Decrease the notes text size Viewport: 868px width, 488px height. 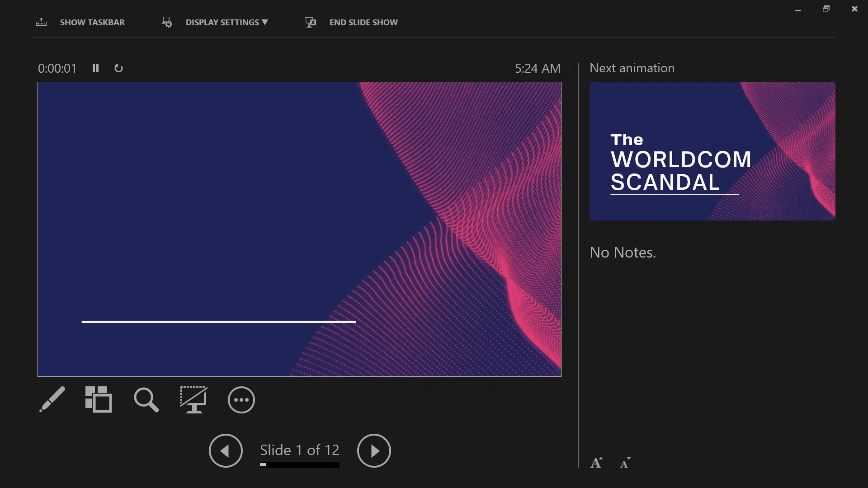pyautogui.click(x=625, y=463)
